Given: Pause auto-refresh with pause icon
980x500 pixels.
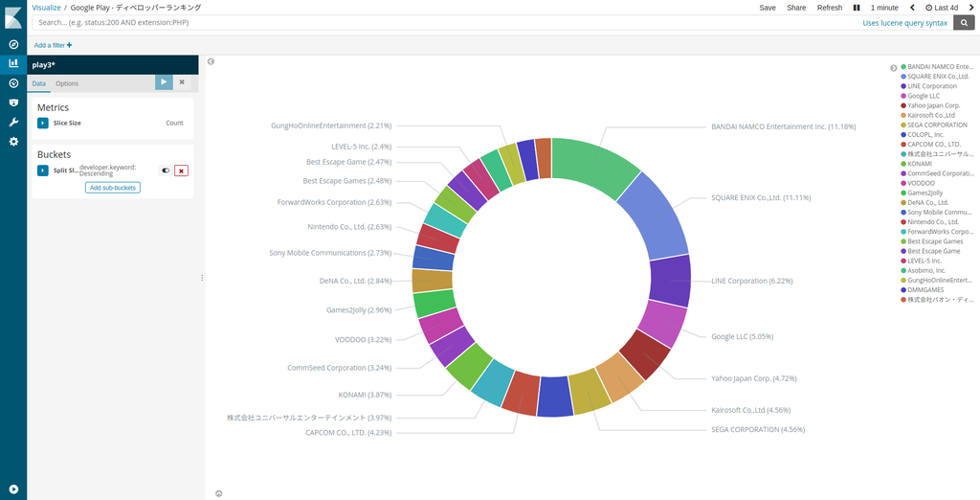Looking at the screenshot, I should pyautogui.click(x=857, y=8).
